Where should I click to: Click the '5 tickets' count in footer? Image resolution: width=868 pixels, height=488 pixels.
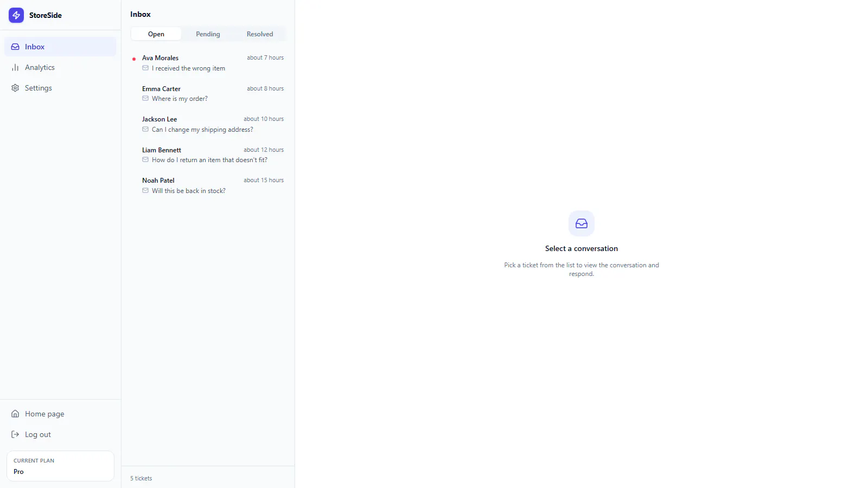coord(141,478)
